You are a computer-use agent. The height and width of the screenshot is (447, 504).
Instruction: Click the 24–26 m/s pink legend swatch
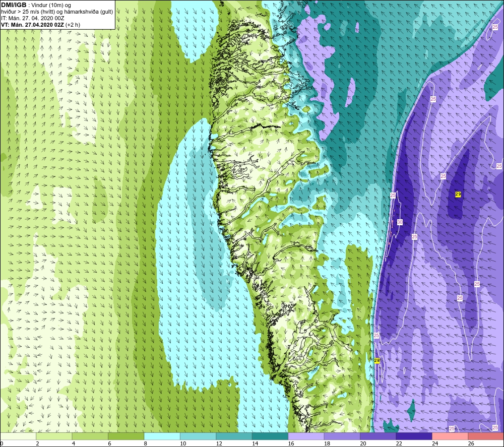pyautogui.click(x=450, y=436)
